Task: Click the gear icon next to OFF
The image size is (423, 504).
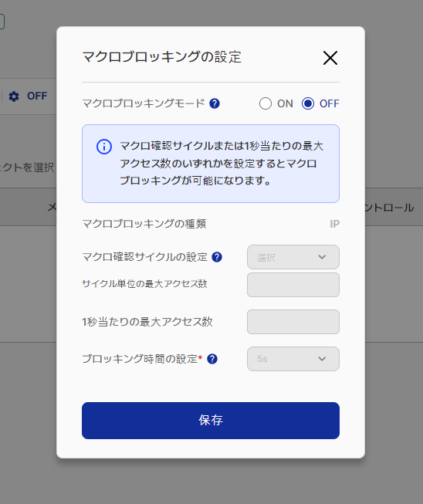Action: click(14, 96)
